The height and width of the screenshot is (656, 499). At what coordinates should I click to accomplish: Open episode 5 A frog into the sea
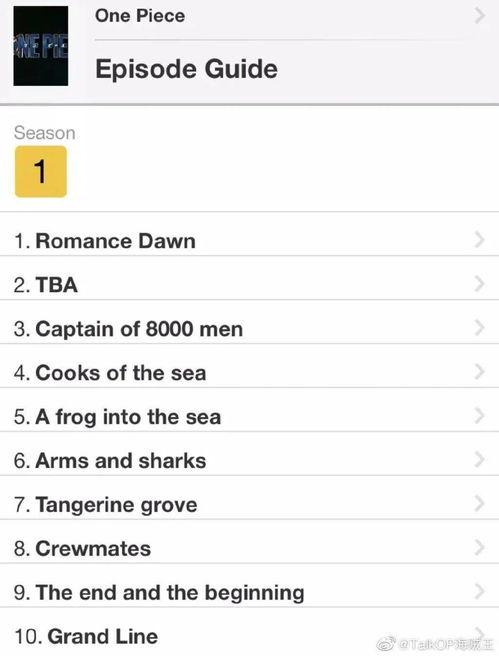coord(249,417)
